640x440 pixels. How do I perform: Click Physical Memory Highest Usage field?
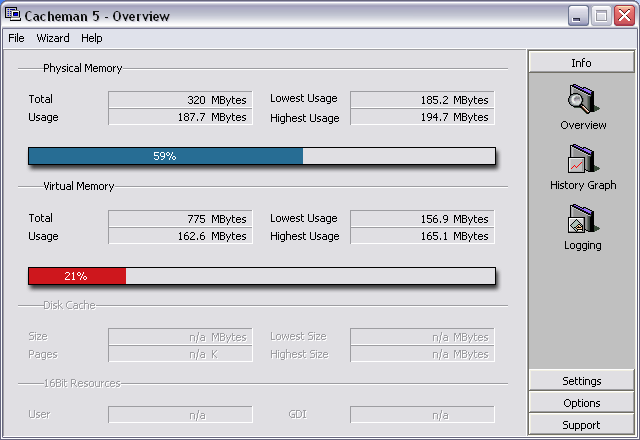coord(422,117)
